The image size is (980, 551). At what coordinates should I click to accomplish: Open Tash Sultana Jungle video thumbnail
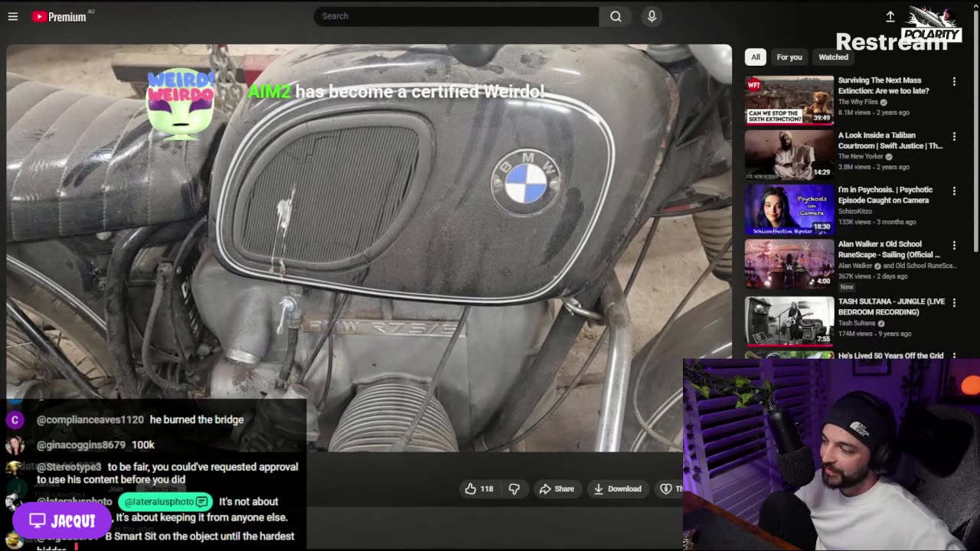(789, 321)
